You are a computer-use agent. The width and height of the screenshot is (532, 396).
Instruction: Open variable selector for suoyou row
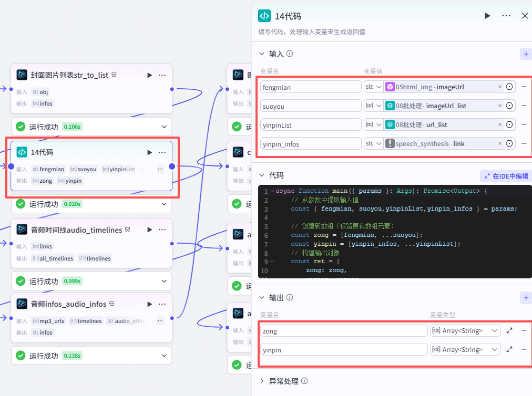click(x=509, y=106)
